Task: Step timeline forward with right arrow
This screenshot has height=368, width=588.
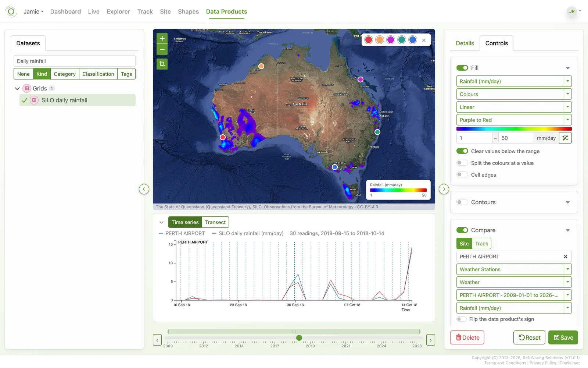Action: 431,340
